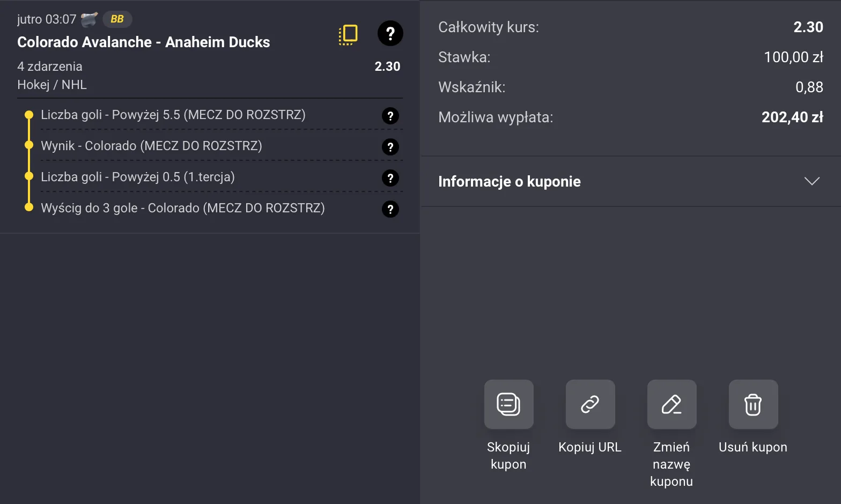Open help for Wyścig do 3 gole
The image size is (841, 504).
pos(390,209)
